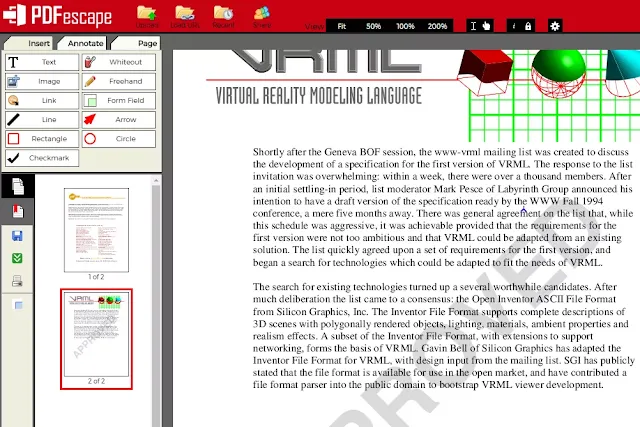Select the Checkmark tool

point(42,158)
